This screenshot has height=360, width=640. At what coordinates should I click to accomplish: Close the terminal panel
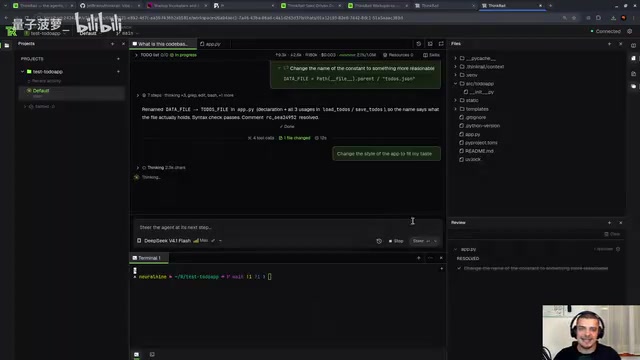[x=441, y=258]
